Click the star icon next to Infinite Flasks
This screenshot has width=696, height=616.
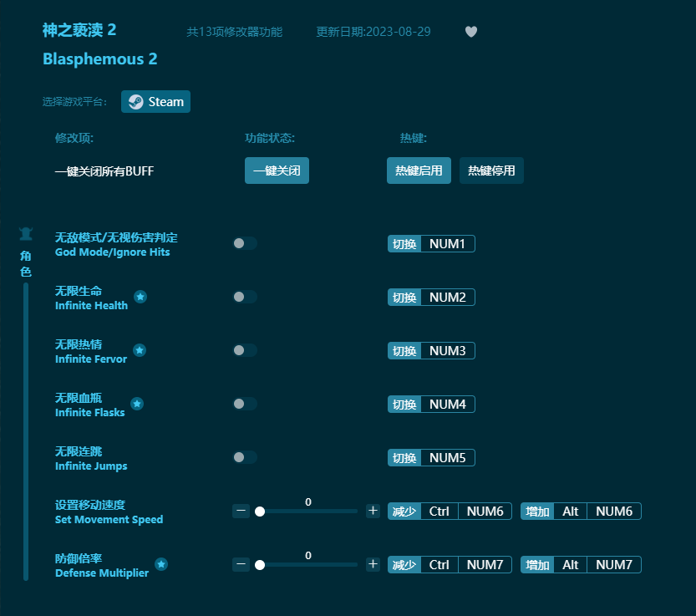click(136, 403)
